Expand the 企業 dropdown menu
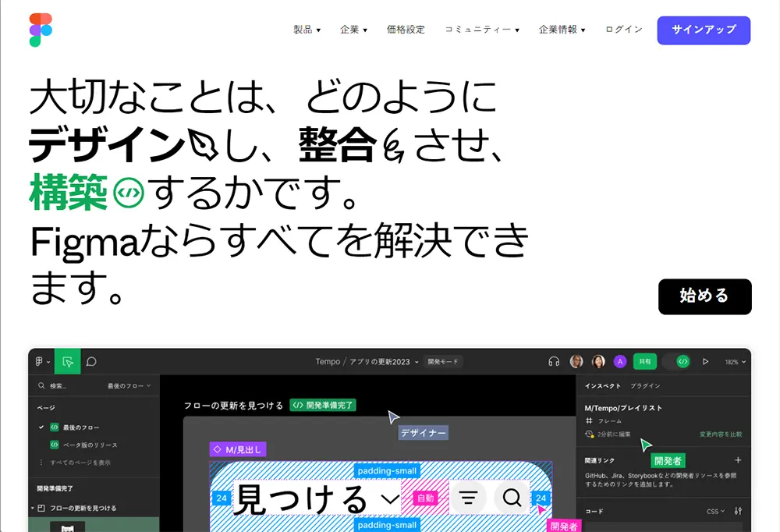This screenshot has width=780, height=532. coord(353,30)
